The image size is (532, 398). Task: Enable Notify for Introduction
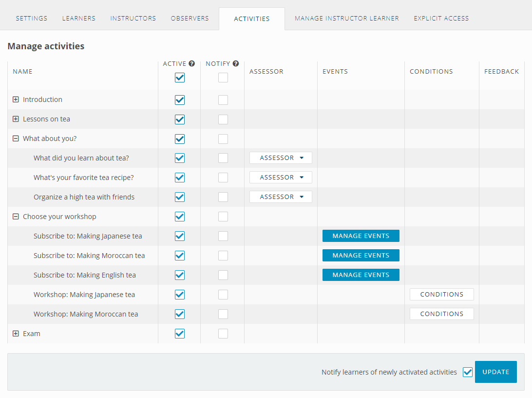[223, 100]
